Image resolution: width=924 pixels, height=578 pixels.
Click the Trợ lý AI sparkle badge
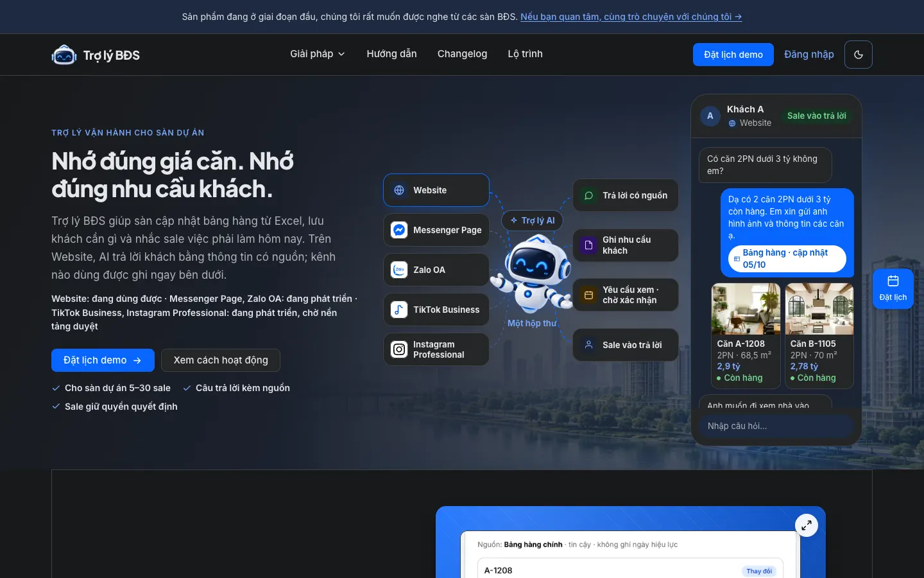coord(532,220)
